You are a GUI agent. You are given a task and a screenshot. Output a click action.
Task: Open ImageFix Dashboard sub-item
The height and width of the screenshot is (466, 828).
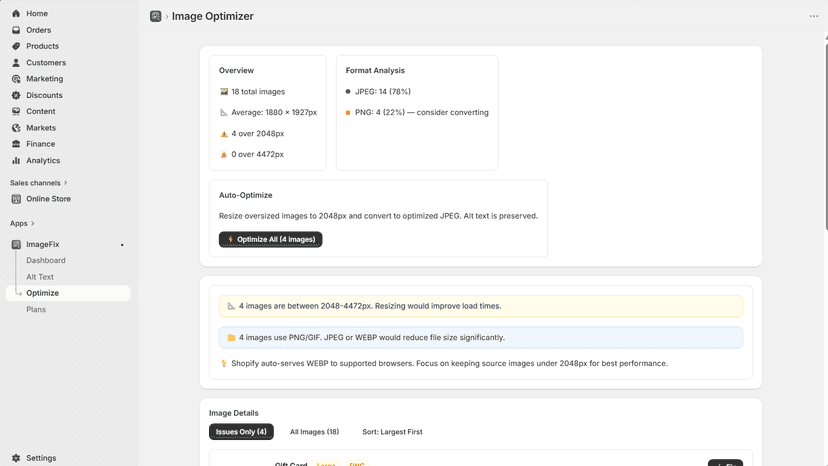(x=46, y=260)
